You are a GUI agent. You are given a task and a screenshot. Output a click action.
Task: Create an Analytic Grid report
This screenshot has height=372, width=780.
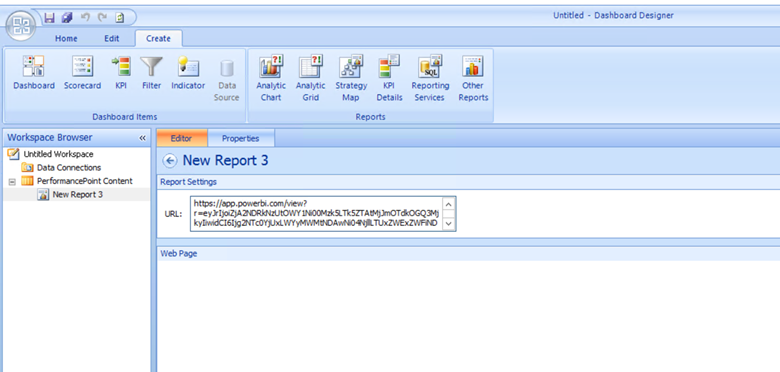310,79
